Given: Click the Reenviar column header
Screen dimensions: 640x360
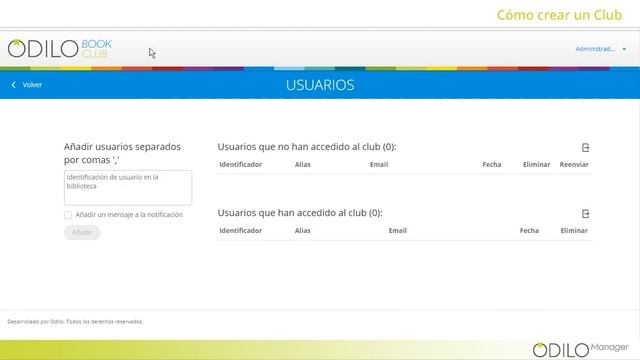Looking at the screenshot, I should [574, 164].
